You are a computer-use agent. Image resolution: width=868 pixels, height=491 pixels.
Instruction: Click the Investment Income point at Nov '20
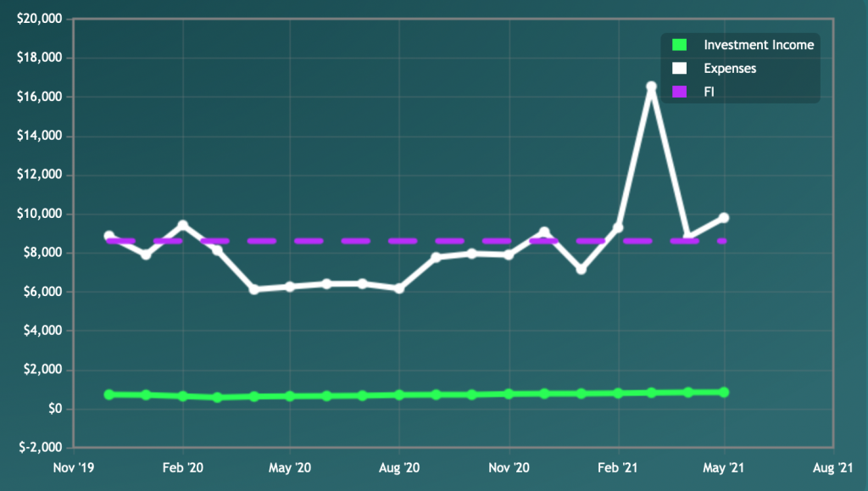[x=509, y=394]
